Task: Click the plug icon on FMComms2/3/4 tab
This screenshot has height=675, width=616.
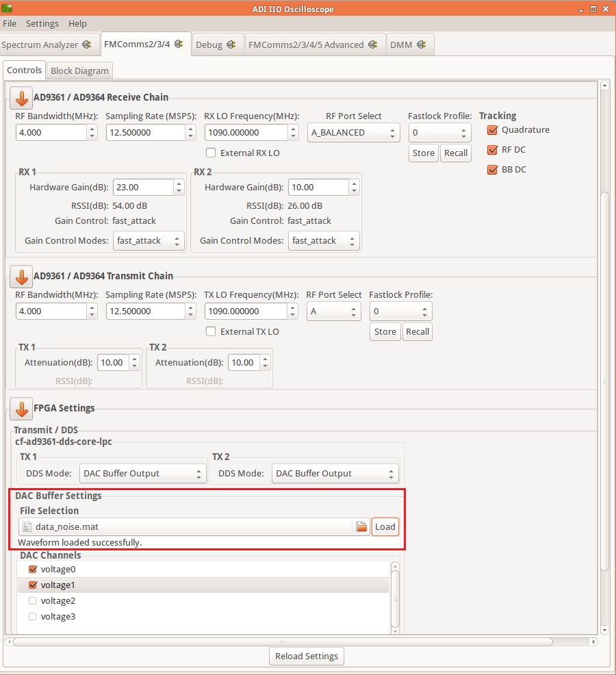Action: (x=179, y=44)
